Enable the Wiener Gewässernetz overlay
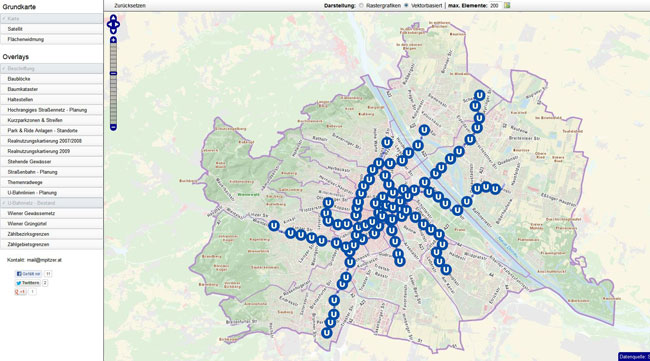The width and height of the screenshot is (650, 361). point(51,213)
